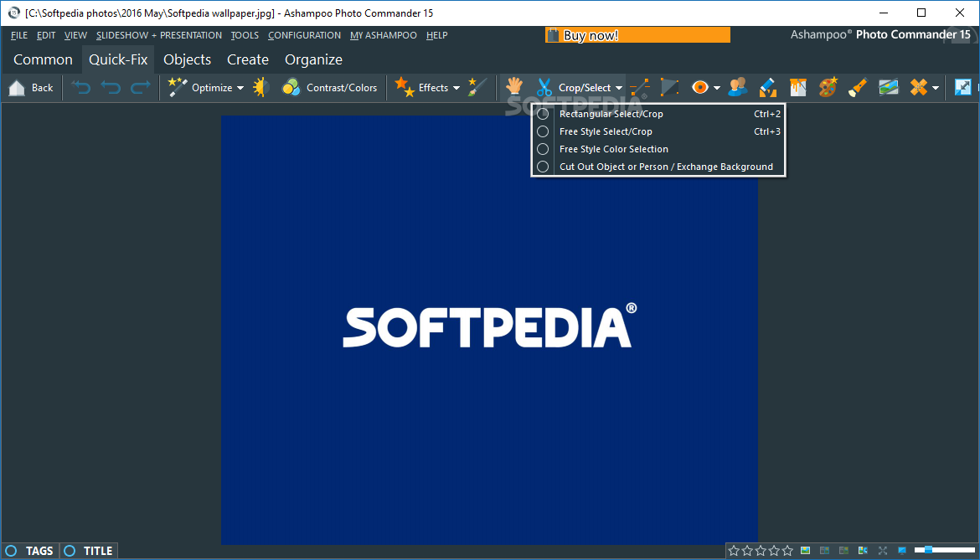Switch to the Organize tab
Screen dimensions: 980x560
(x=313, y=59)
